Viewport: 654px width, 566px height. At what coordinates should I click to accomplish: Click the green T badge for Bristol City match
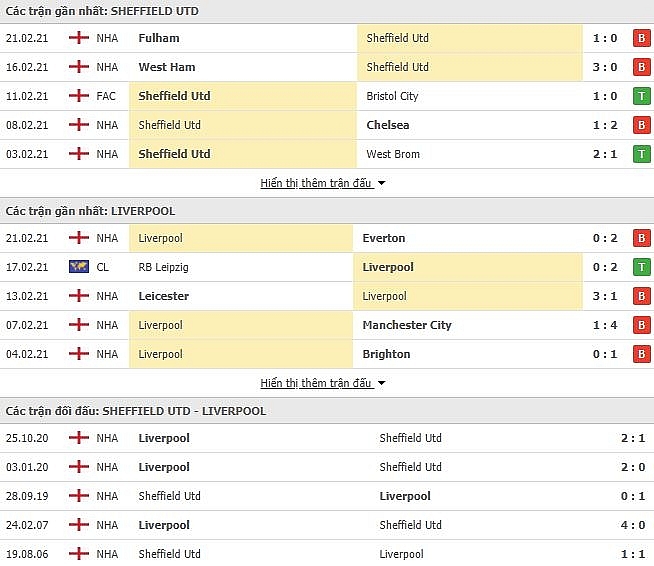(641, 96)
